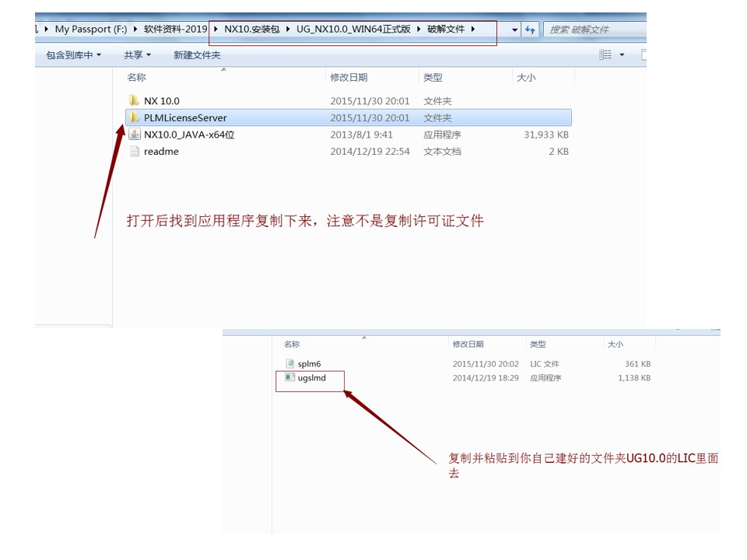
Task: Expand the arrow after NX10.安装包 breadcrumb
Action: [288, 29]
